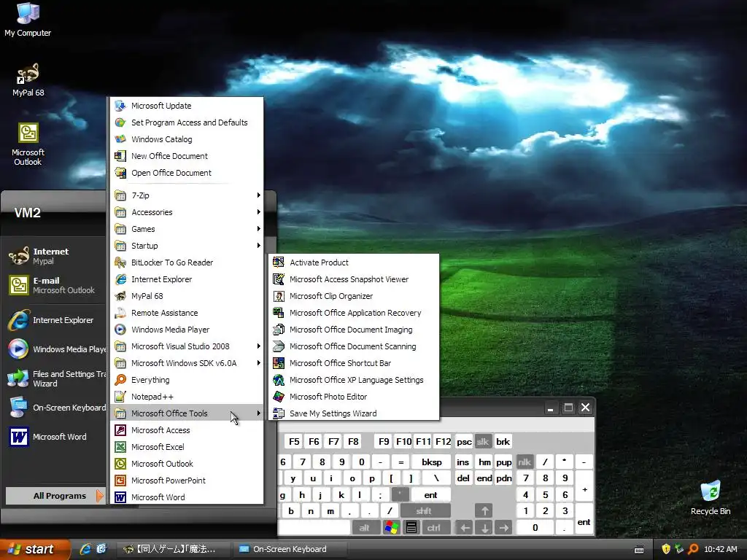The image size is (747, 560).
Task: Click Microsoft PowerPoint icon in programs
Action: [x=120, y=480]
